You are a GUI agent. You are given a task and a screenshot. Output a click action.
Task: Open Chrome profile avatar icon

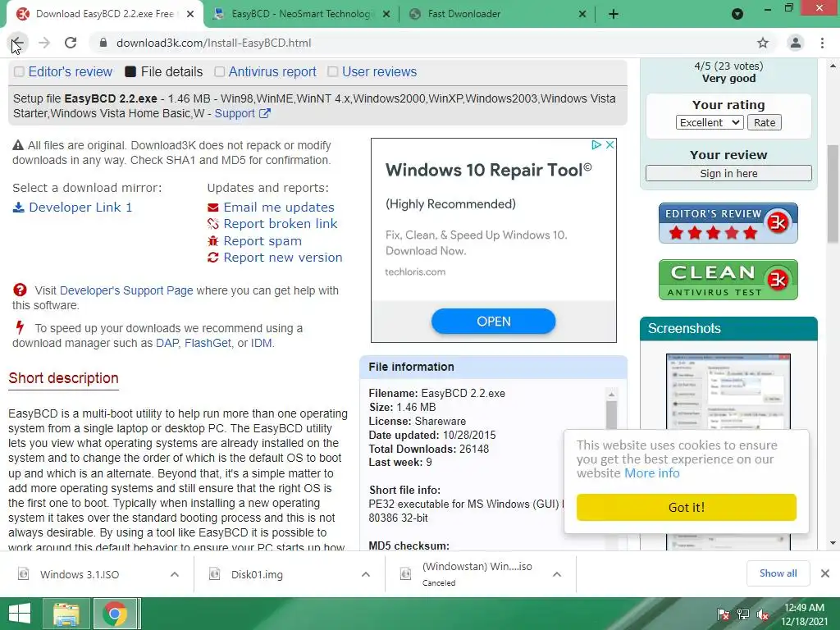(x=796, y=43)
